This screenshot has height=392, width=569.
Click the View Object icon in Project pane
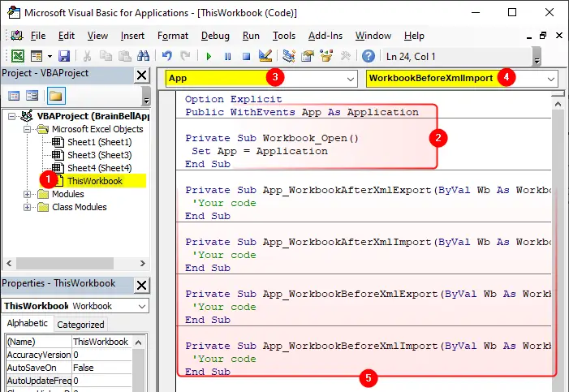click(32, 96)
